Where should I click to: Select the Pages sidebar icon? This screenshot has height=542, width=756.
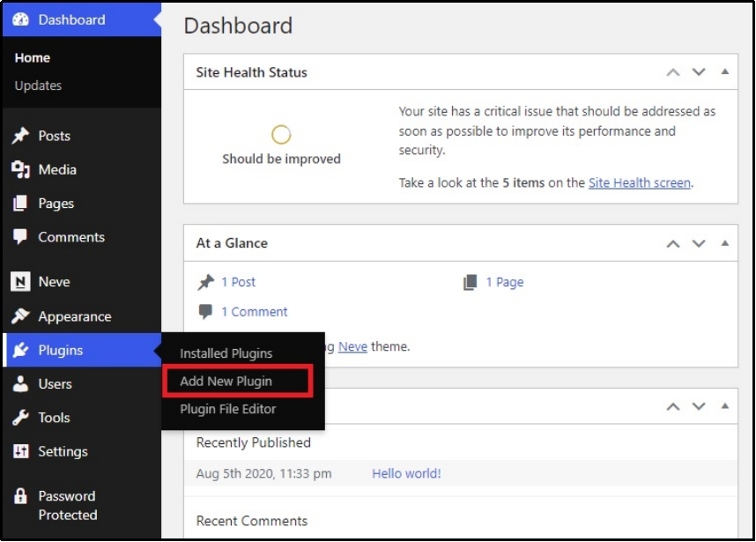[20, 204]
